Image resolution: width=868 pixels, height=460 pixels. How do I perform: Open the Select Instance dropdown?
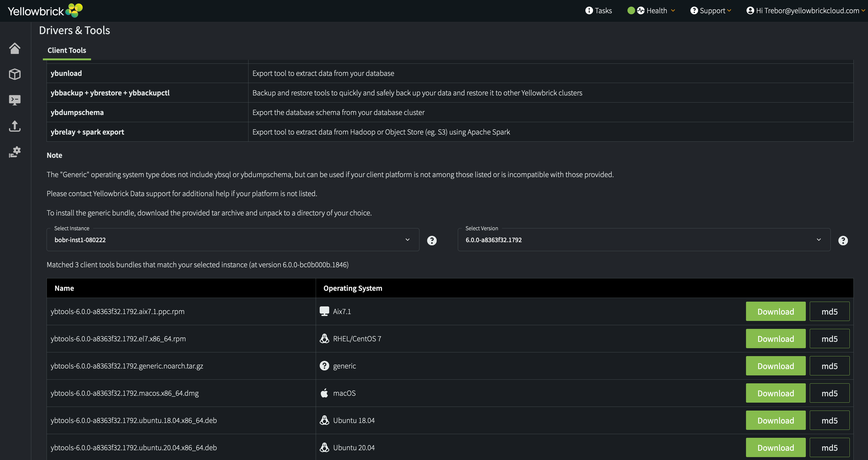(233, 240)
